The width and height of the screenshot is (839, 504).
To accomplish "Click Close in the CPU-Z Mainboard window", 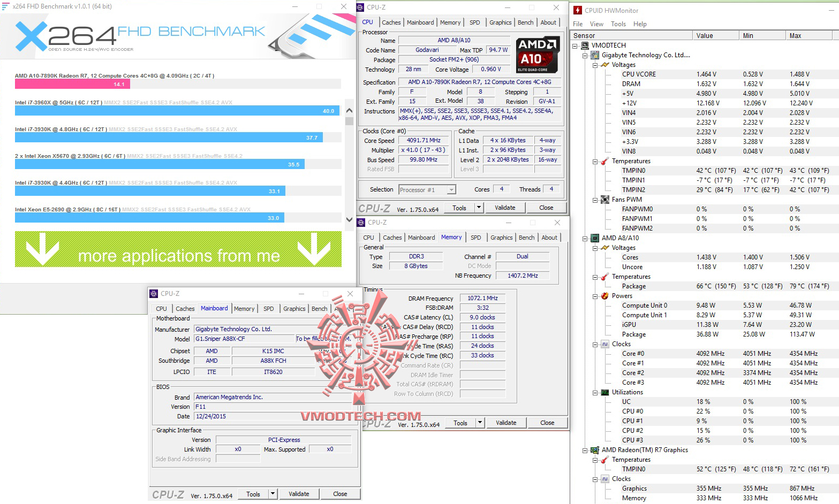I will click(340, 494).
